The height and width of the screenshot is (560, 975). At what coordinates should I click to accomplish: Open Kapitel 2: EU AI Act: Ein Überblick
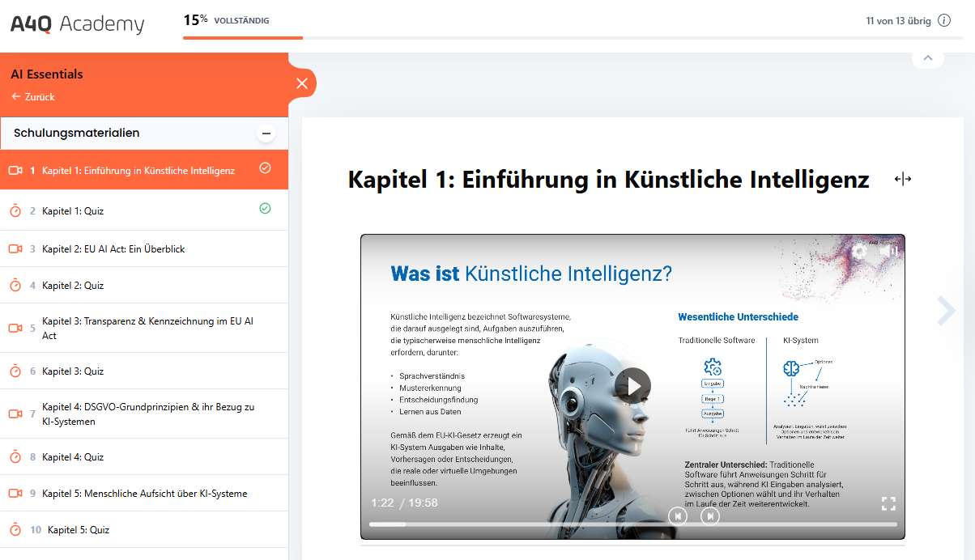click(113, 249)
